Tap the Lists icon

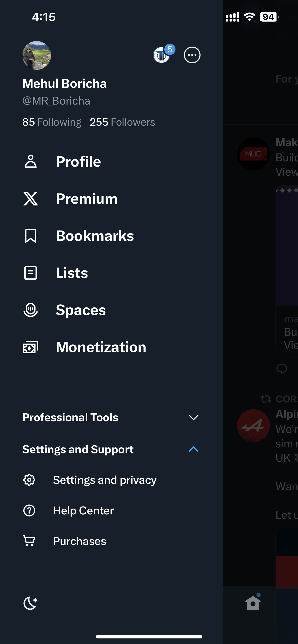point(31,273)
